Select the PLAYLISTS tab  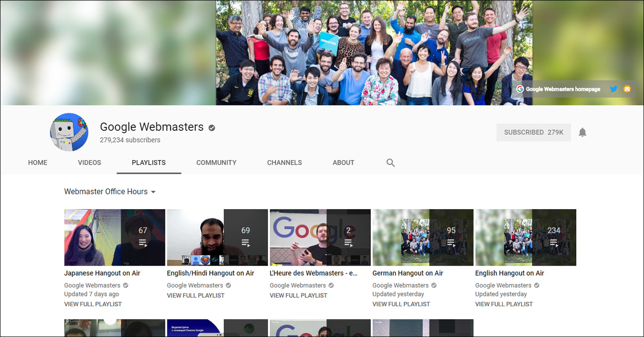pyautogui.click(x=149, y=163)
